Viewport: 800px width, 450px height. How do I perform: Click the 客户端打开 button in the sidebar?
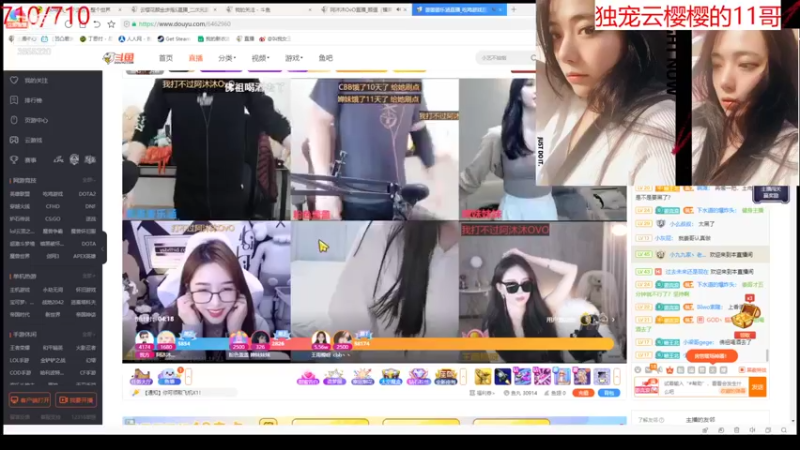pos(30,400)
